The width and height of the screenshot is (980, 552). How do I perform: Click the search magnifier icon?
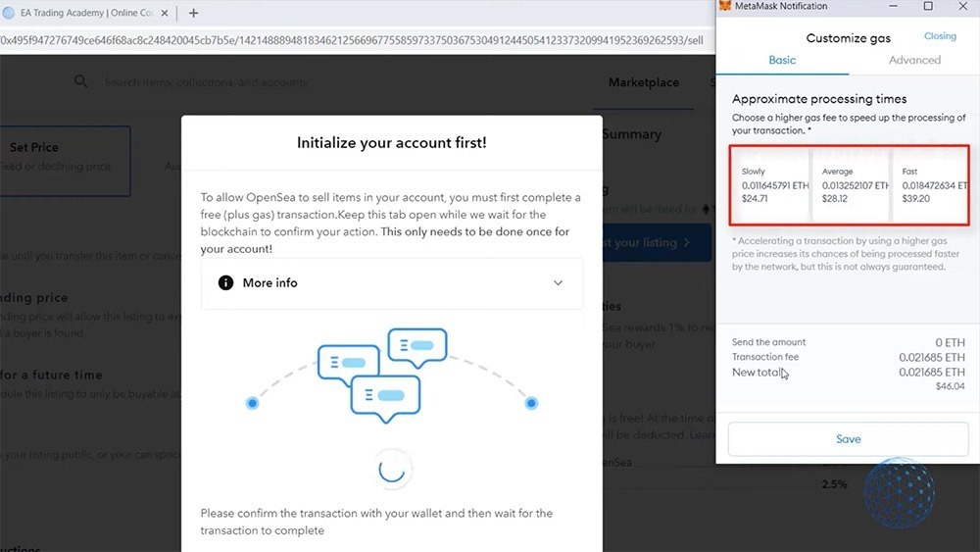click(x=81, y=81)
